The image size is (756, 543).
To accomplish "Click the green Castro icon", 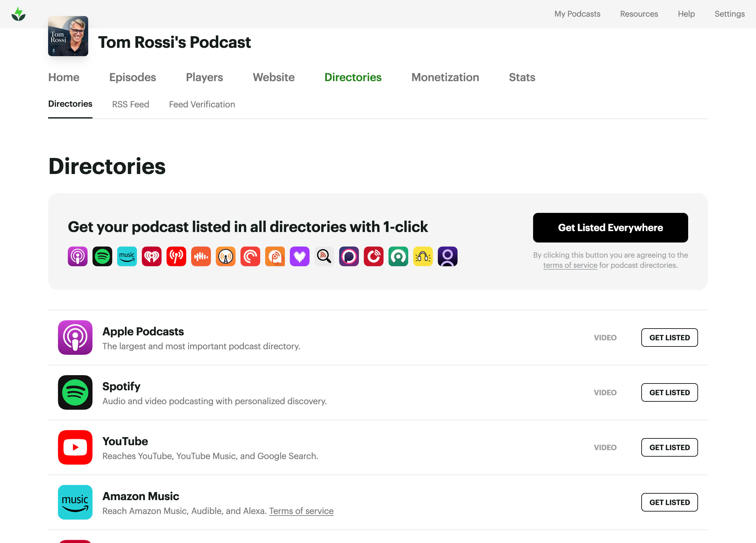I will (398, 256).
